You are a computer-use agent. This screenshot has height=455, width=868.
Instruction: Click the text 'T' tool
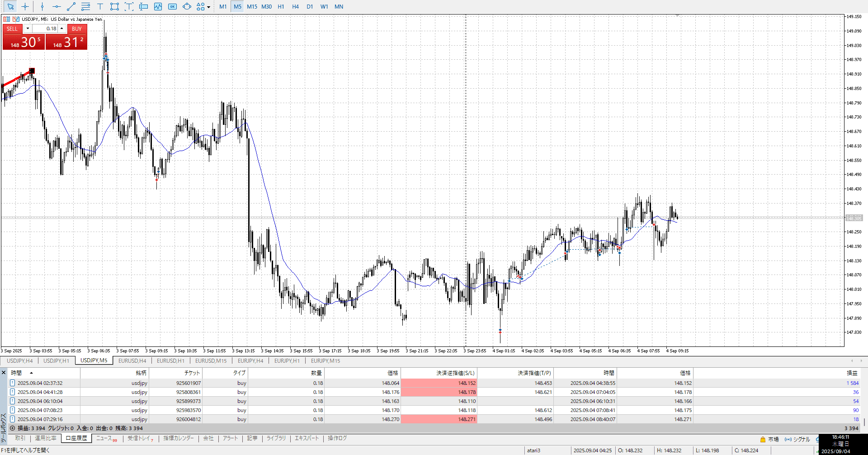coord(100,6)
